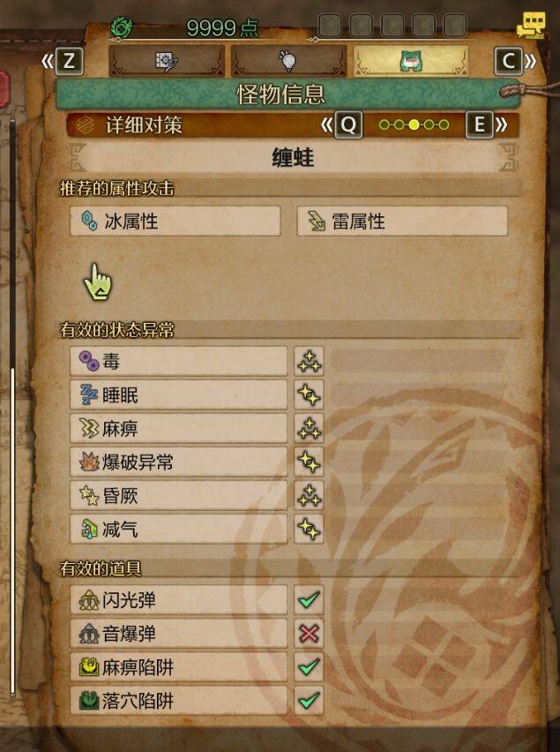Screen dimensions: 560x752
Task: Select the 爆破异常 blast status row
Action: click(179, 462)
